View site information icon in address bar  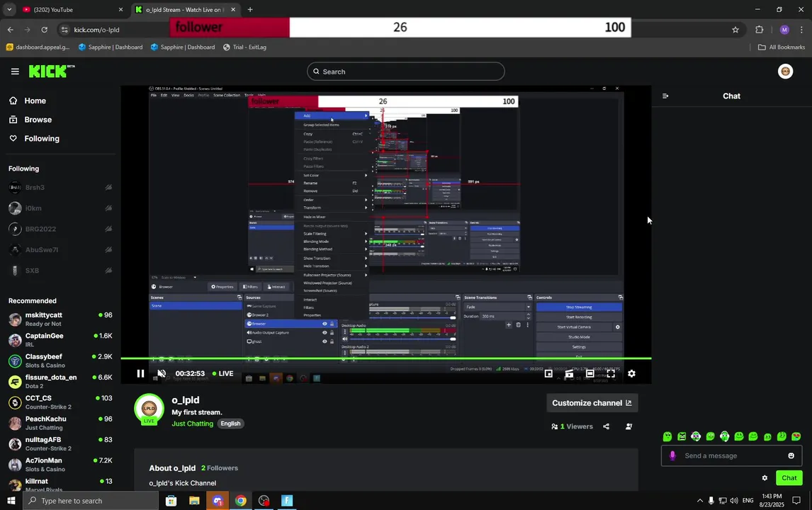(x=64, y=30)
